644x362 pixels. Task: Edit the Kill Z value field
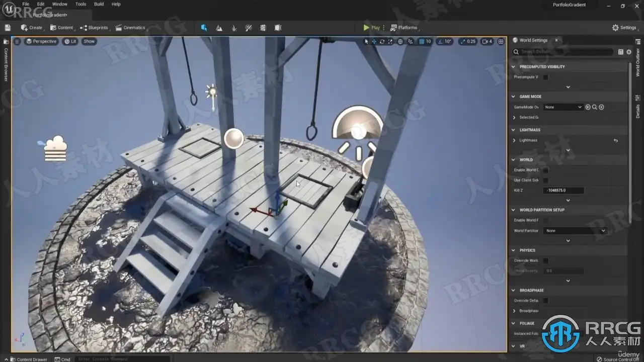563,191
